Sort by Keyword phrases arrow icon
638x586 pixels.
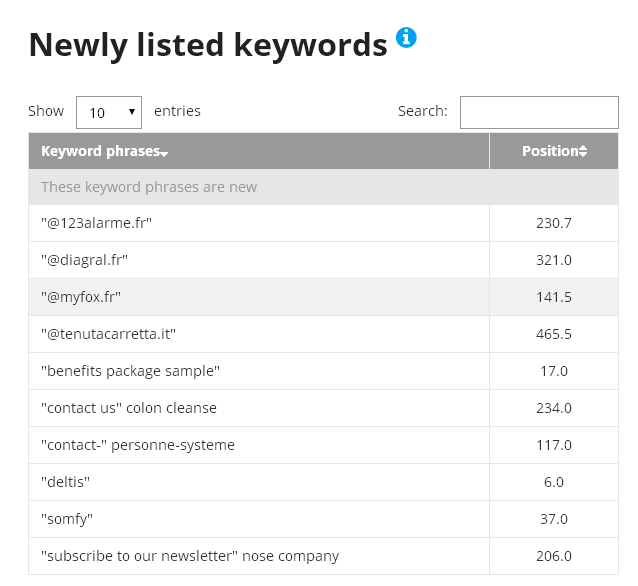pos(164,154)
